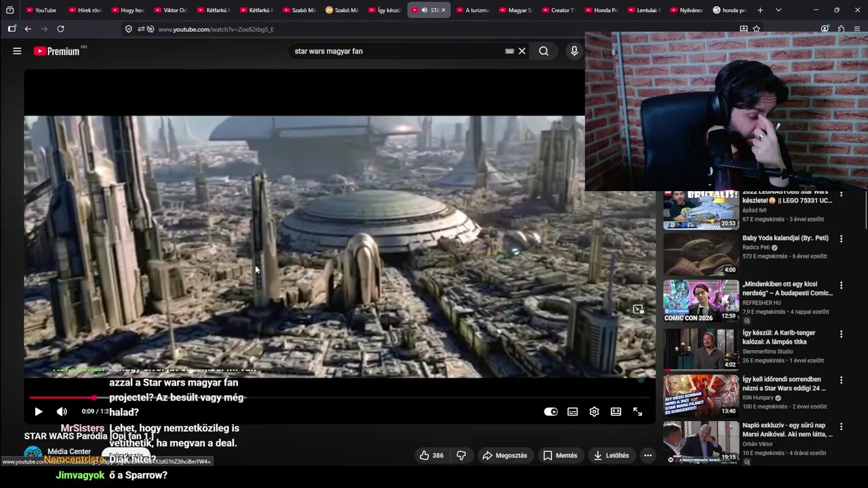The height and width of the screenshot is (488, 868).
Task: Run search with the magnifier button
Action: 544,51
